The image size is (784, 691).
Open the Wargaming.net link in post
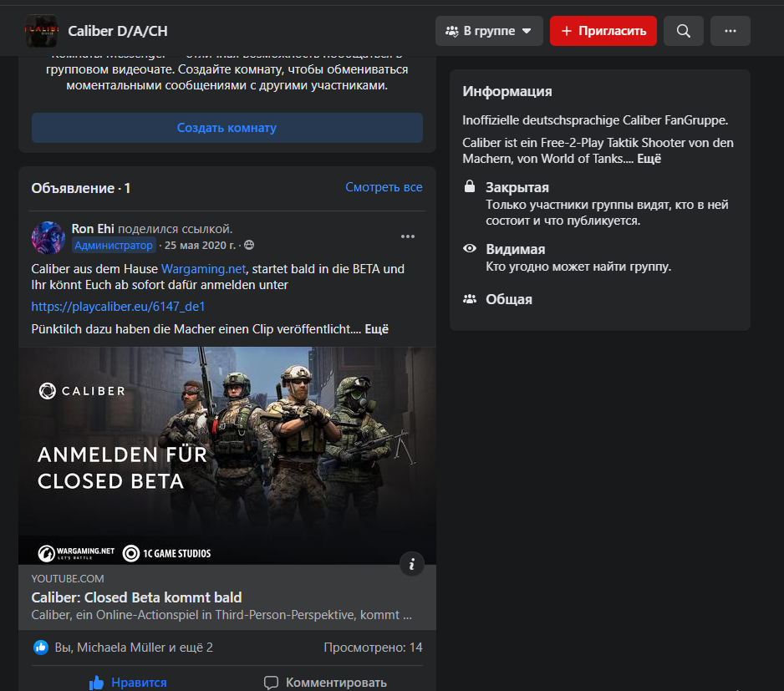point(203,269)
